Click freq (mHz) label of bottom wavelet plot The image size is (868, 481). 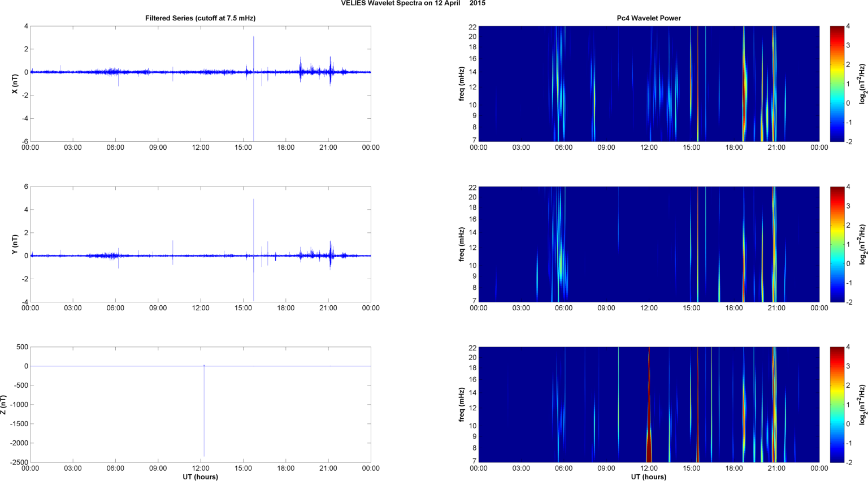(462, 405)
